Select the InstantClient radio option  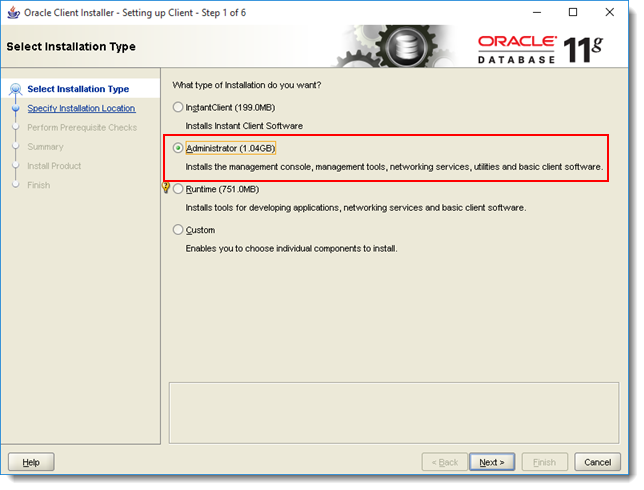click(178, 107)
